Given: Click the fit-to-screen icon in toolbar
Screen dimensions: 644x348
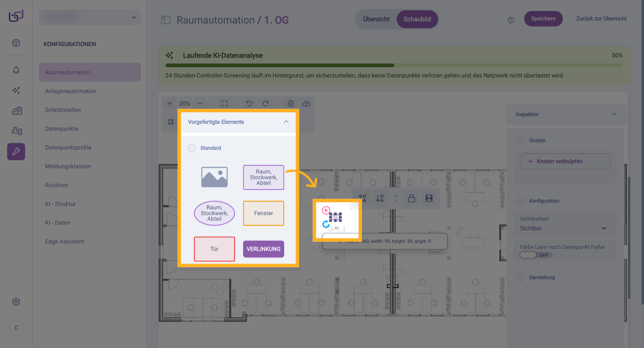Looking at the screenshot, I should (224, 103).
